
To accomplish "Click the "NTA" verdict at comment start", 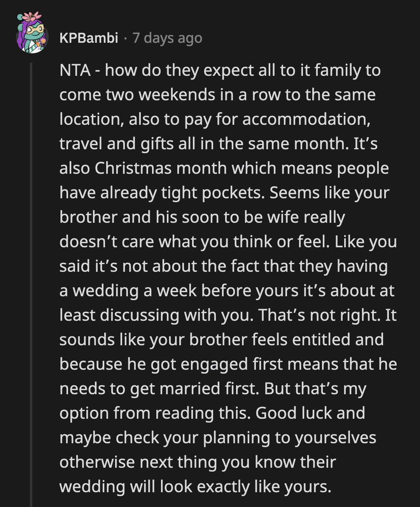I will tap(75, 70).
